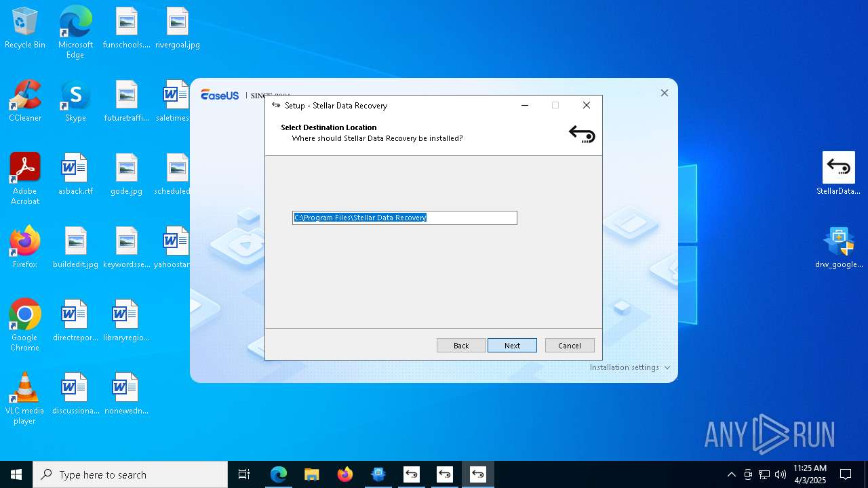Show hidden system tray icons

(x=731, y=474)
